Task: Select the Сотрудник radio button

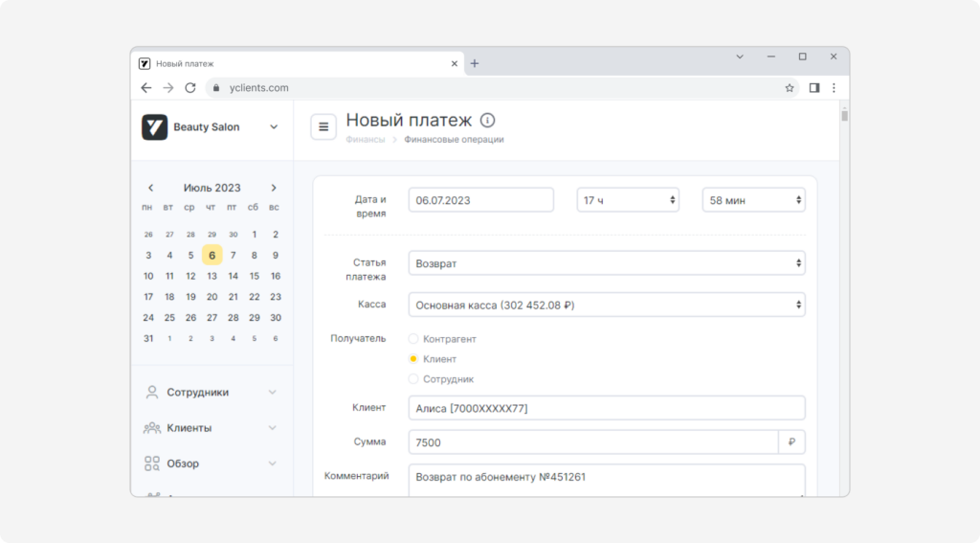Action: [413, 379]
